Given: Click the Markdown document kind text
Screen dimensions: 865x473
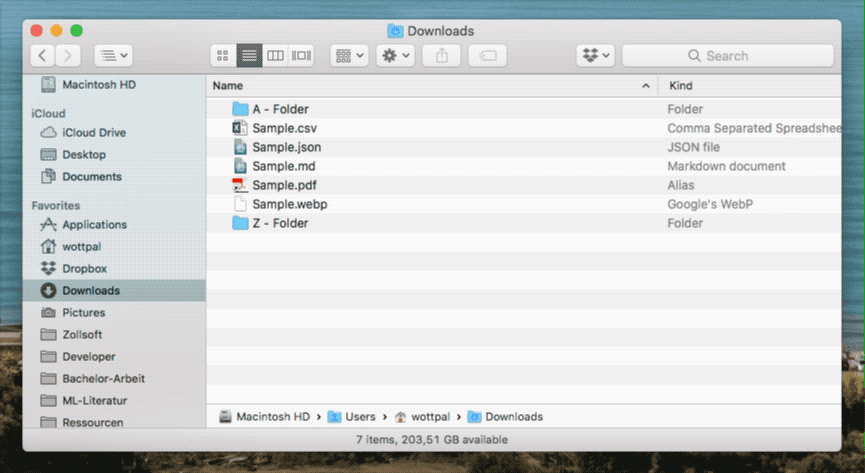Looking at the screenshot, I should [727, 166].
